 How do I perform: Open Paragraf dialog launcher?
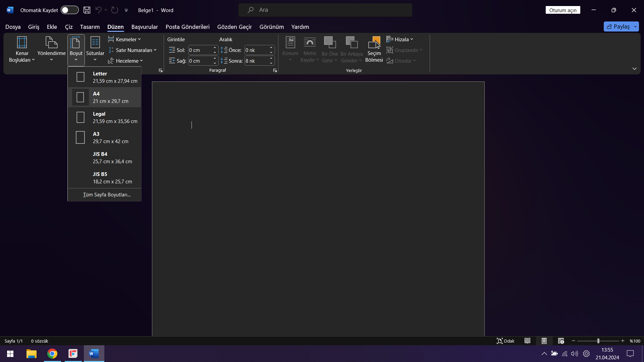275,70
